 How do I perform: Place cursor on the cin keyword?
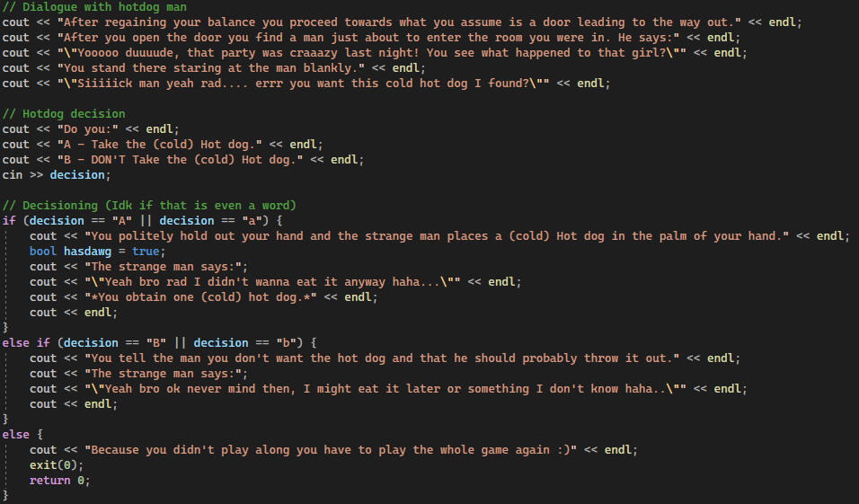click(x=13, y=174)
